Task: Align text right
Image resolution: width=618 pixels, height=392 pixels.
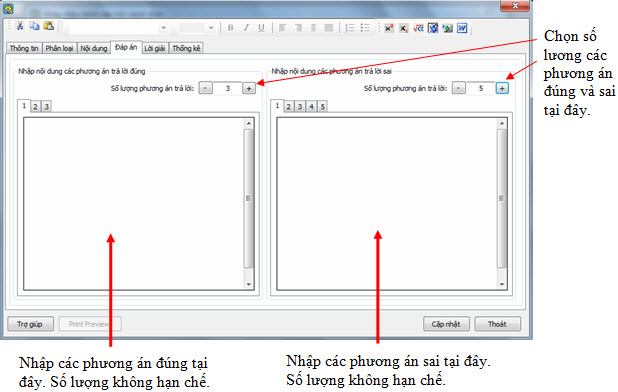Action: point(298,28)
